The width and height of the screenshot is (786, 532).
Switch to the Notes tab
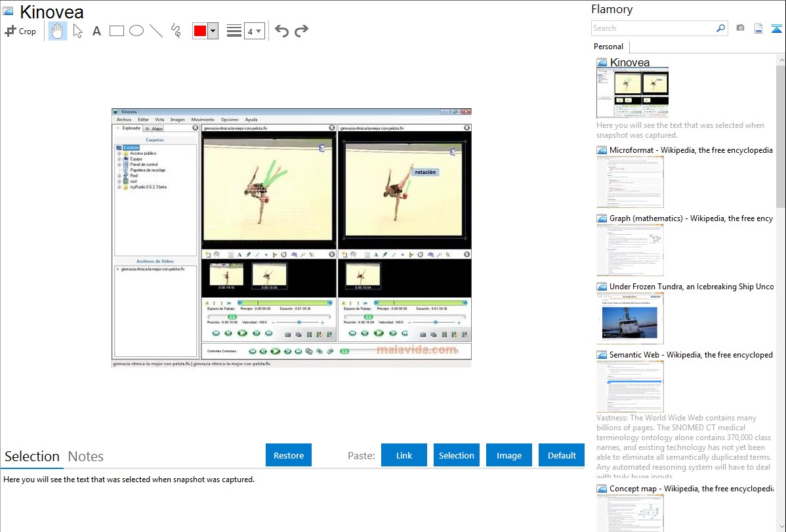86,457
